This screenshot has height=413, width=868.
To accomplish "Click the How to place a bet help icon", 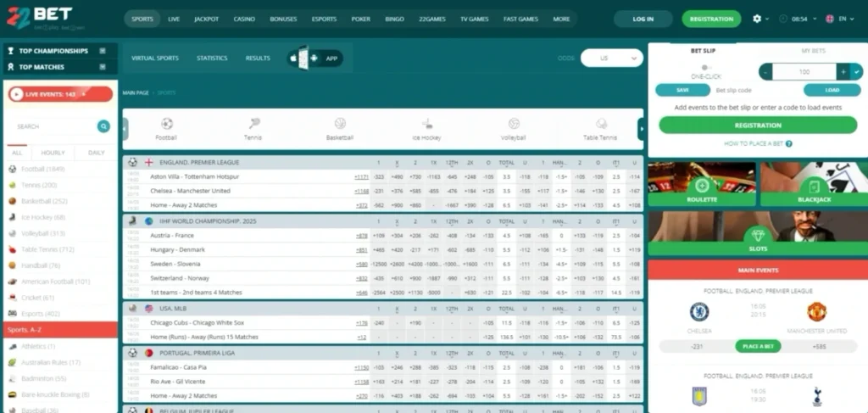I will click(x=789, y=143).
